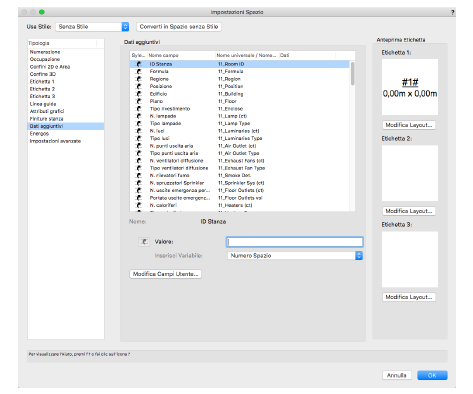Click Modifica Layout under Etichetta 3

coord(409,297)
